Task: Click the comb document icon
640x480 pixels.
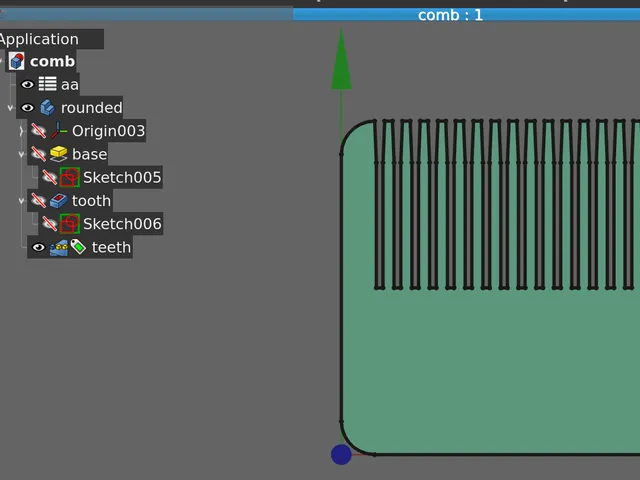Action: [x=17, y=62]
